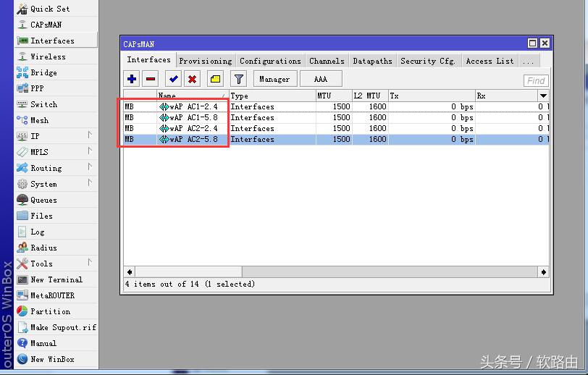This screenshot has width=588, height=375.
Task: Show more tabs via the ellipsis tab
Action: [x=529, y=61]
